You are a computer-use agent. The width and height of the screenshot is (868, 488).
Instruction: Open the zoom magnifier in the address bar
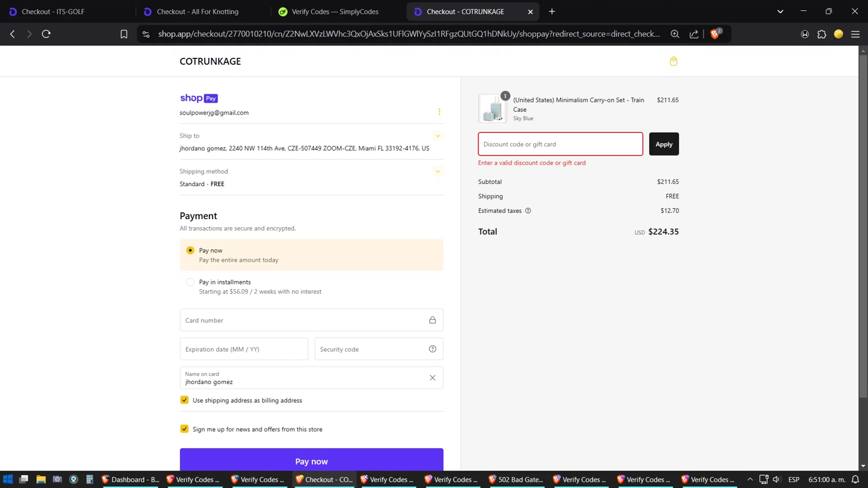[675, 34]
